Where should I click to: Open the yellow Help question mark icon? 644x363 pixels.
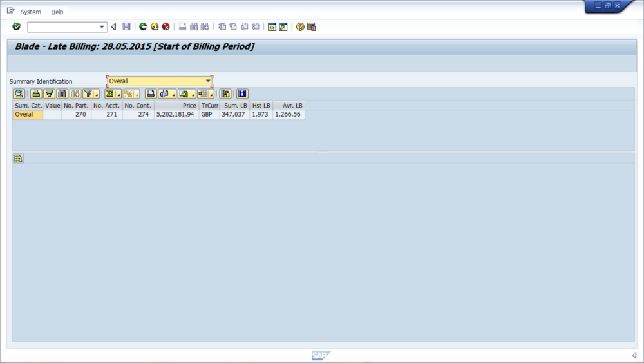pos(300,26)
